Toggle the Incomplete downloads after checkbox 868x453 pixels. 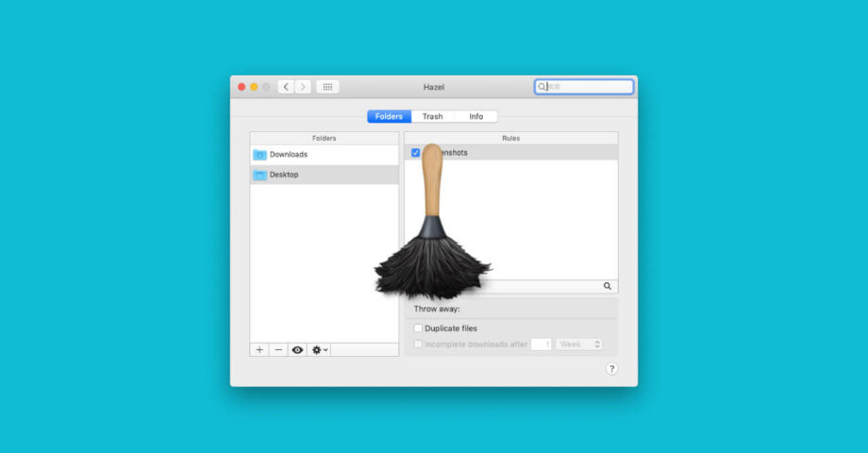(418, 344)
